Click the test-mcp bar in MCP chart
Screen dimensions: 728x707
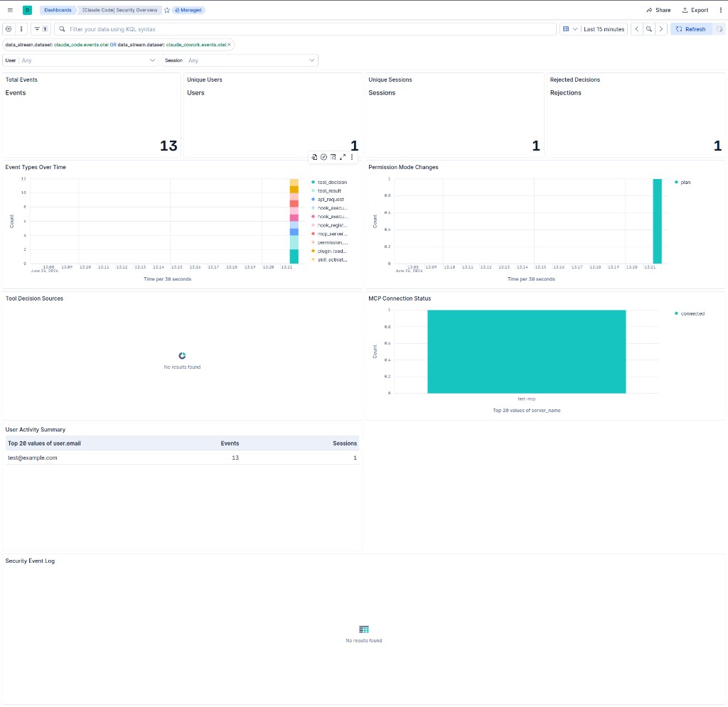click(527, 352)
